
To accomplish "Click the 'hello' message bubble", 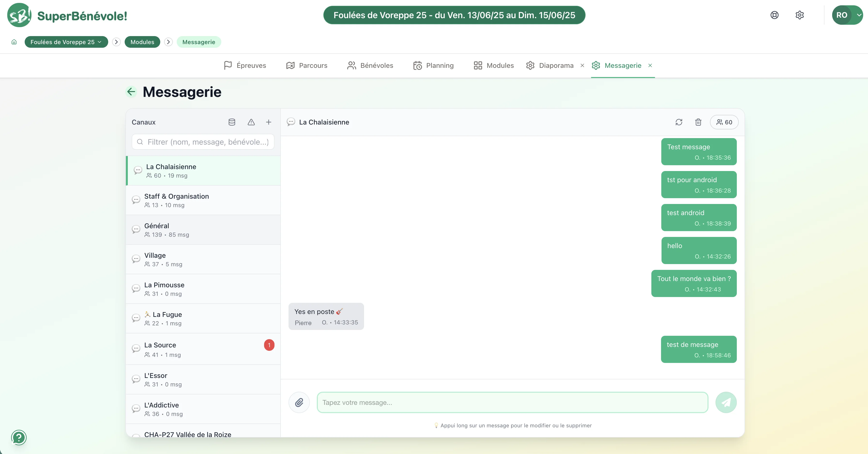I will pyautogui.click(x=699, y=250).
